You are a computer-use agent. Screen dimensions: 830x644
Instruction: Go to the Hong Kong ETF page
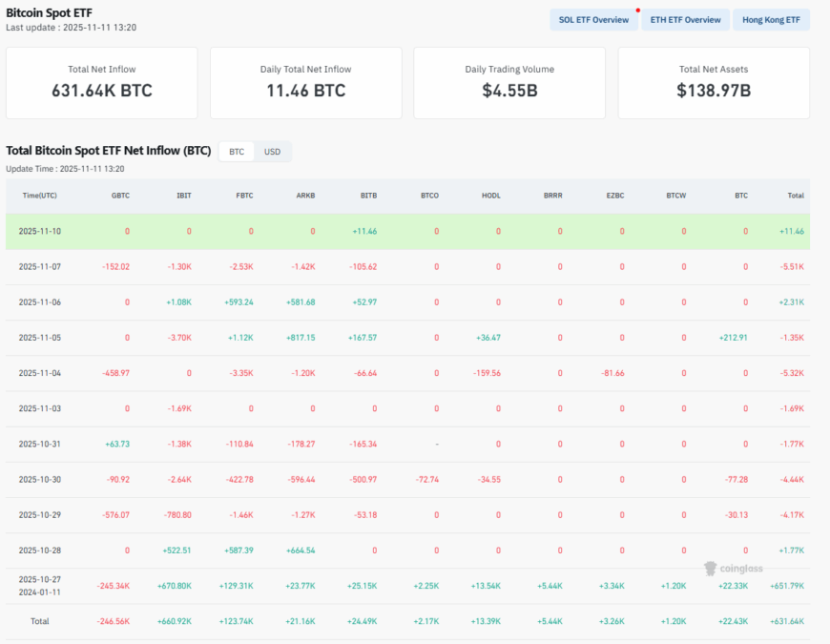[771, 20]
